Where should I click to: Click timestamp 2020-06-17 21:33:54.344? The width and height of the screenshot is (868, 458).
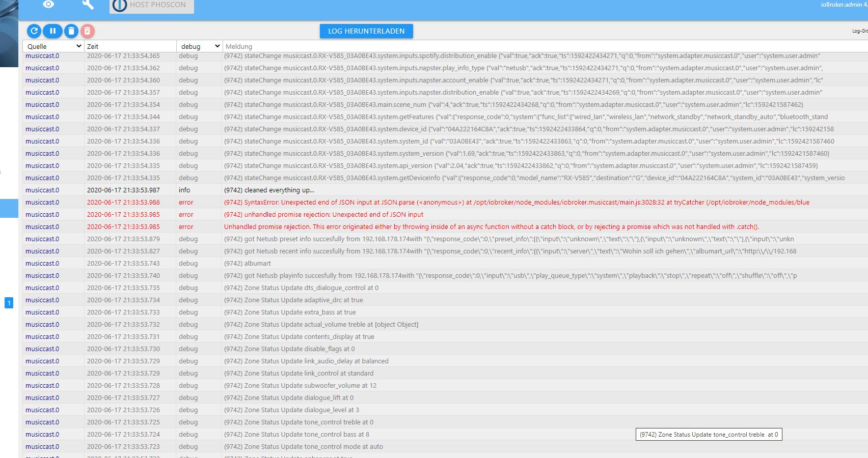(123, 117)
